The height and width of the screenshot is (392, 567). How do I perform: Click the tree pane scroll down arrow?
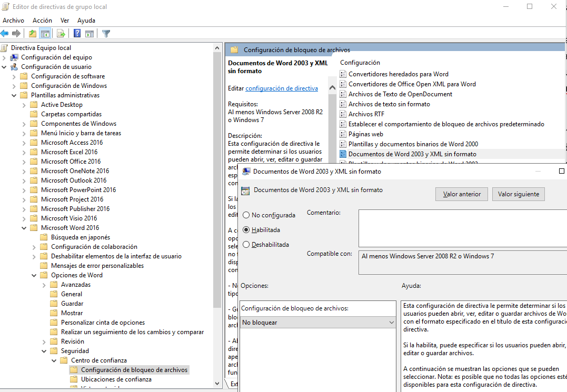pyautogui.click(x=217, y=384)
